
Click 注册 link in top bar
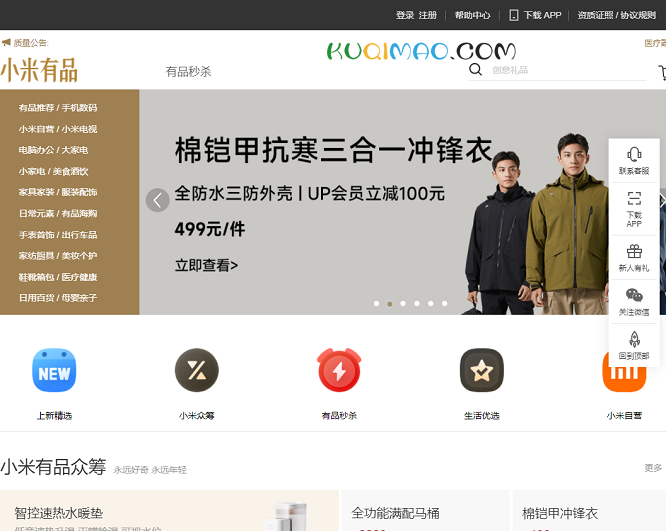(428, 15)
